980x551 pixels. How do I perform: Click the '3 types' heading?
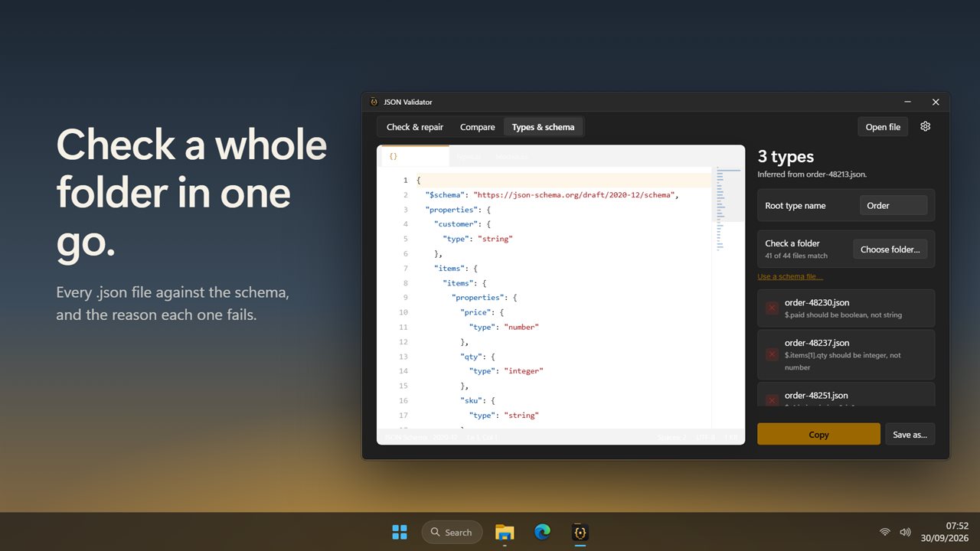786,157
